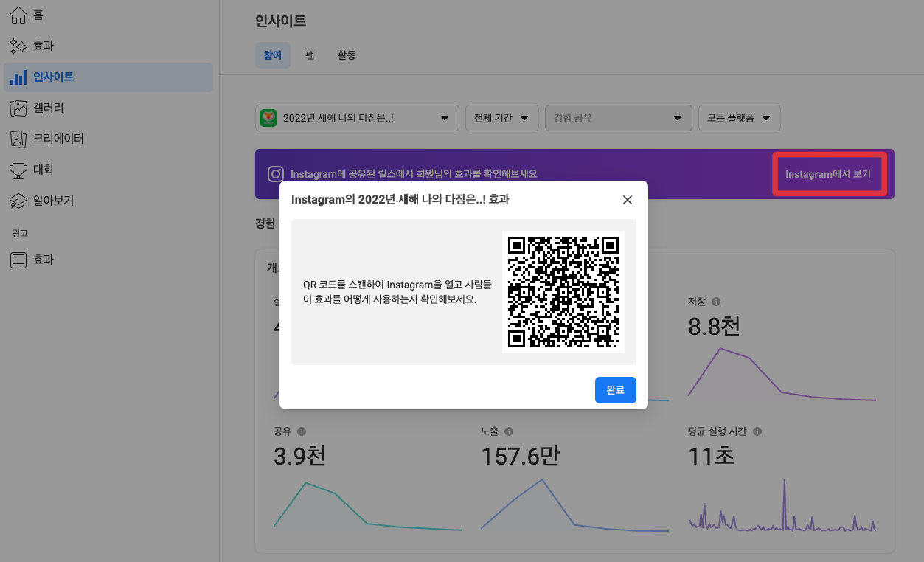Open the 모든 플랫폼 platform dropdown
This screenshot has height=562, width=924.
739,118
